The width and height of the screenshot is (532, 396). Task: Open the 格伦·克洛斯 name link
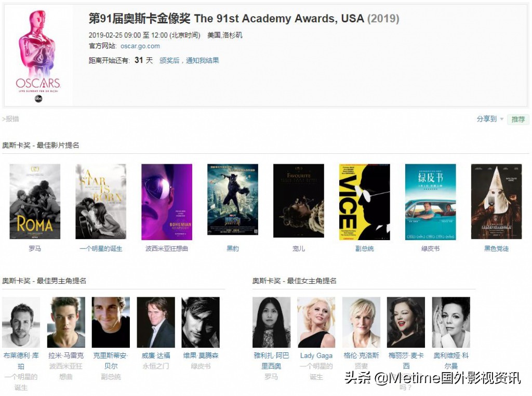[x=361, y=355]
